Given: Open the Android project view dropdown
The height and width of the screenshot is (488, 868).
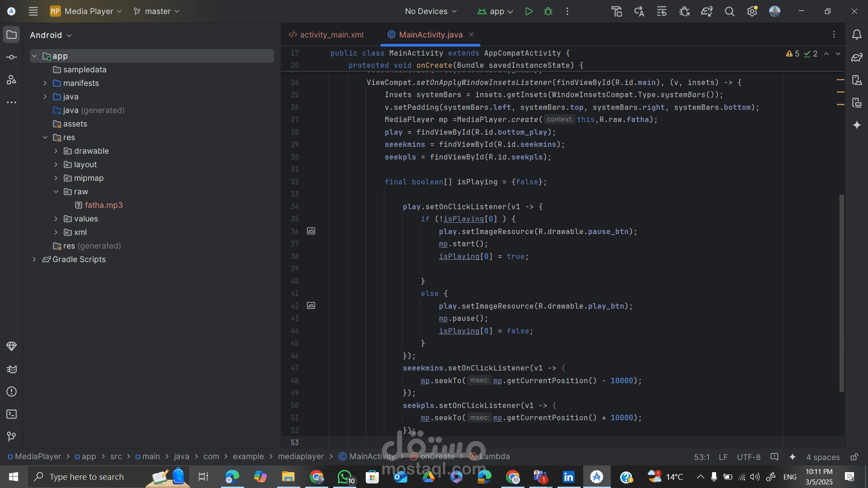Looking at the screenshot, I should [51, 35].
